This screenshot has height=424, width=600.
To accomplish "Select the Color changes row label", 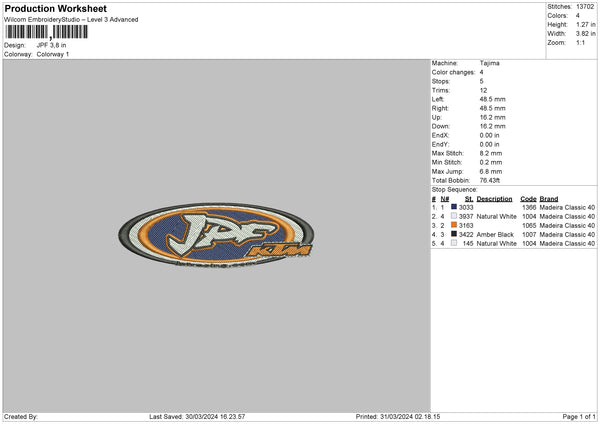I will point(453,72).
